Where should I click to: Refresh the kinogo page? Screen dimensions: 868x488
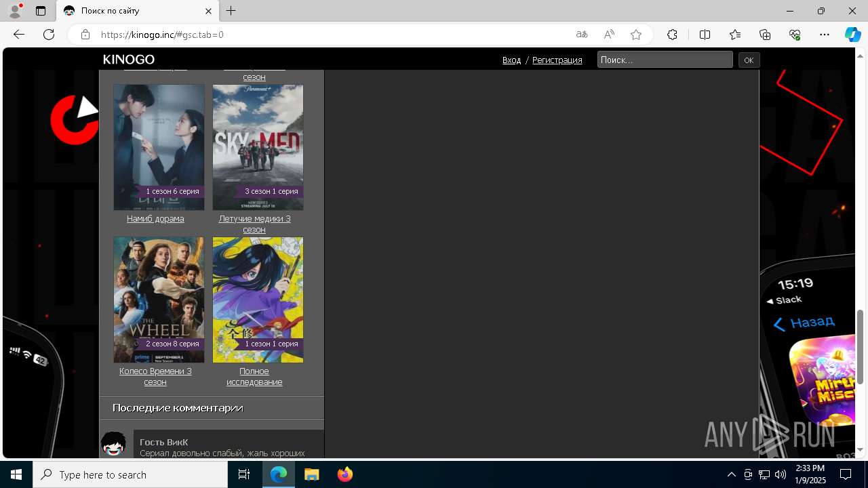[49, 35]
